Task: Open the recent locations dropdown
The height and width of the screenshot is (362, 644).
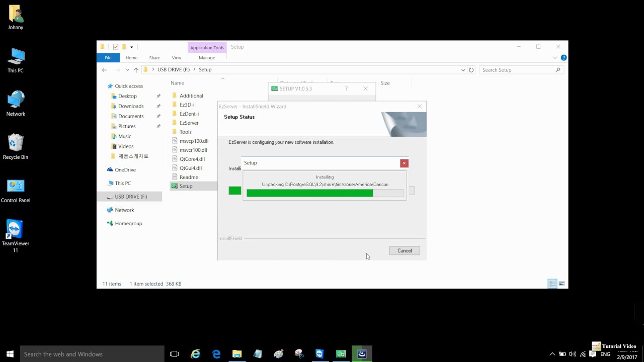Action: (128, 70)
